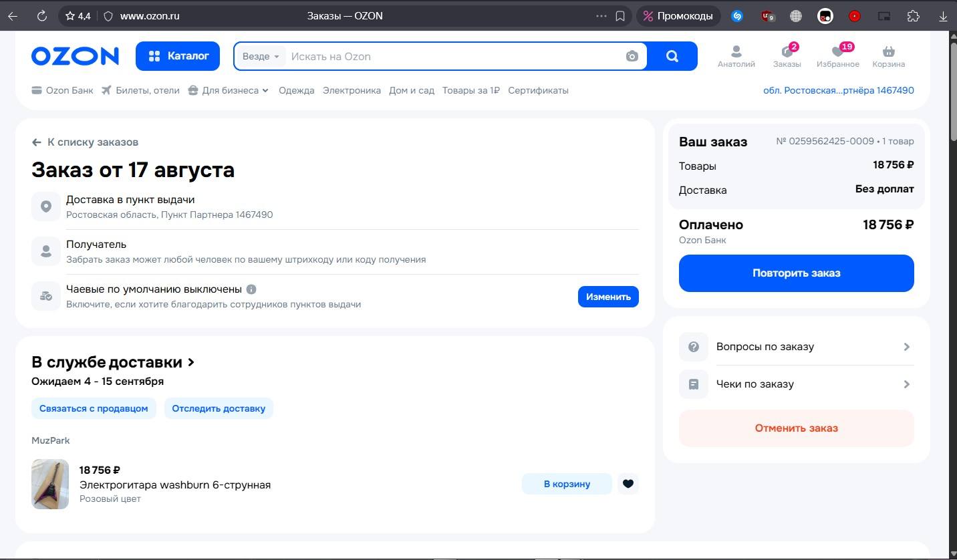Open the globe extension icon

tap(795, 16)
